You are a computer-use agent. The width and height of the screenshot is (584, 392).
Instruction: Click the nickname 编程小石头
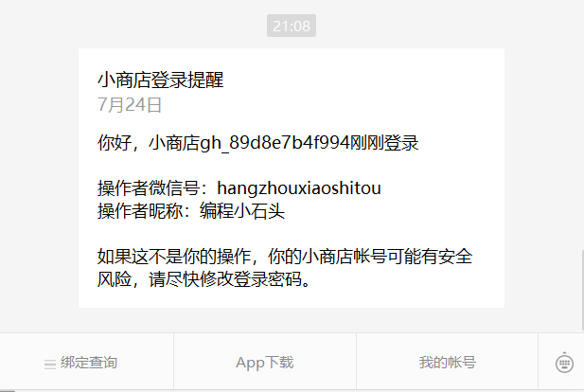click(242, 211)
